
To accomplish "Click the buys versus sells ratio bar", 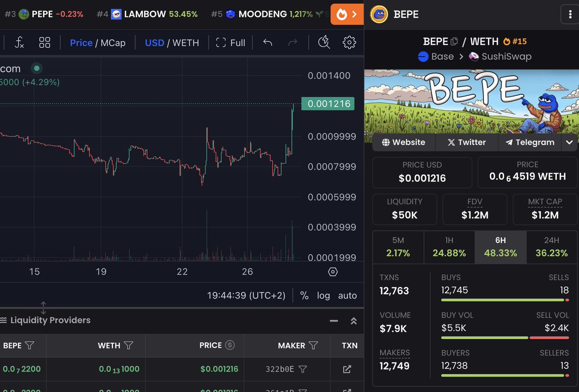I will click(x=505, y=300).
